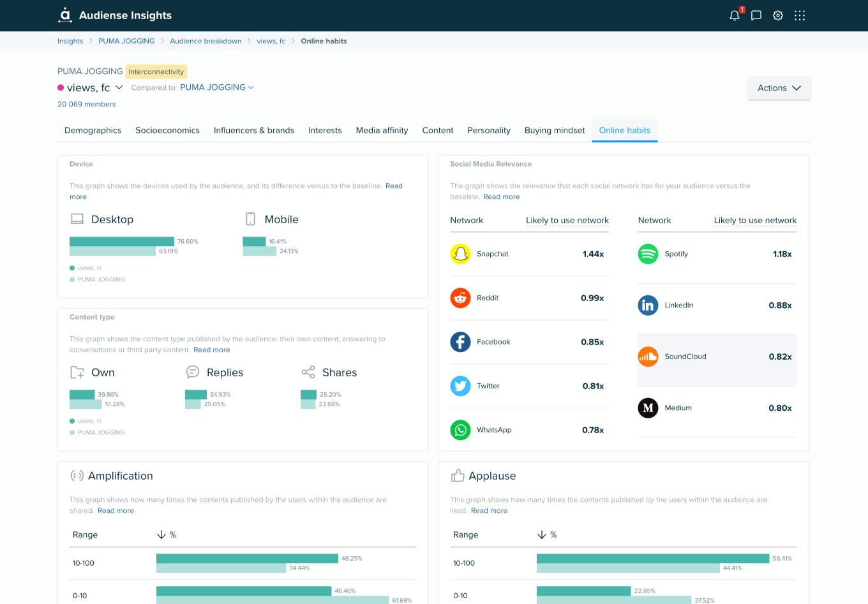Switch to the Socioeconomics tab
The image size is (868, 604).
tap(167, 130)
